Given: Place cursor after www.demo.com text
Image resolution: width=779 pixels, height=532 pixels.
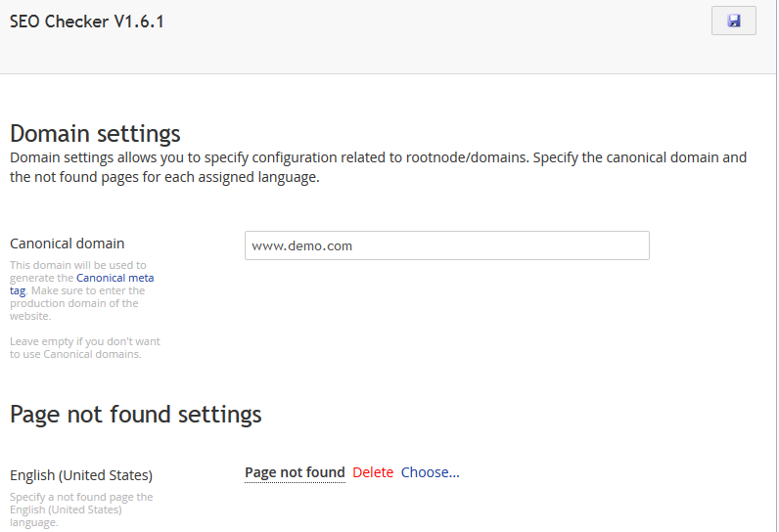Looking at the screenshot, I should (354, 245).
